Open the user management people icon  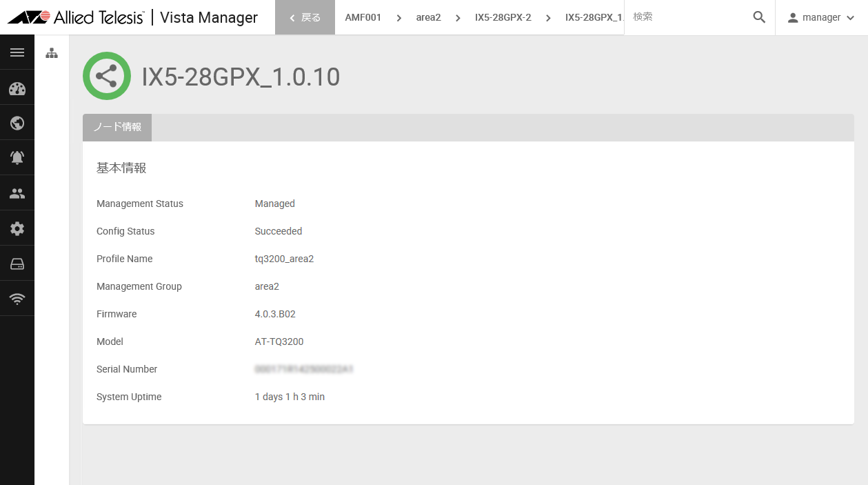point(17,193)
